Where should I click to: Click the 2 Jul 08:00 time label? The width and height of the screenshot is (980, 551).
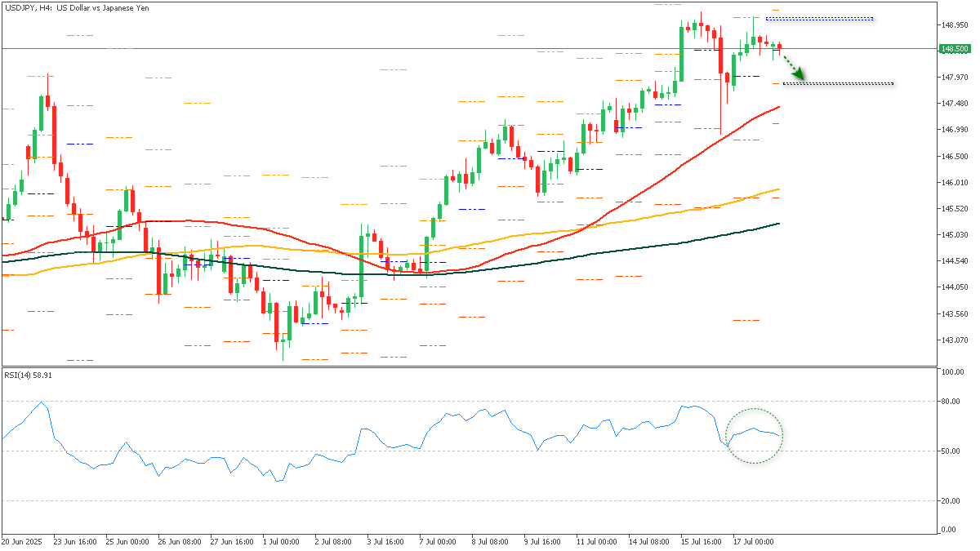[x=332, y=541]
